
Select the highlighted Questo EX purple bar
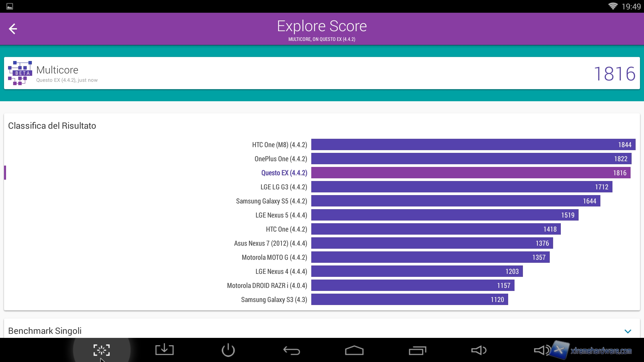click(471, 173)
